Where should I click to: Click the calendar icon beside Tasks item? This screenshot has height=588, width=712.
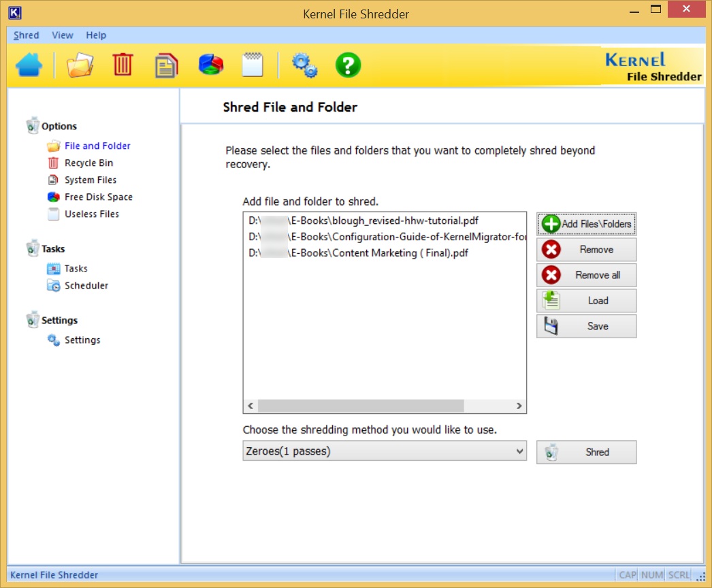pyautogui.click(x=54, y=268)
